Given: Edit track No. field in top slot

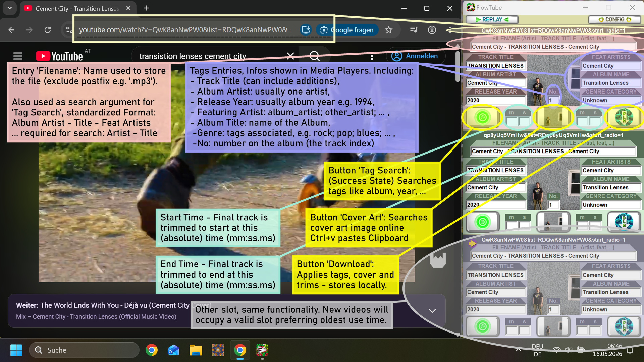Looking at the screenshot, I should click(x=553, y=100).
